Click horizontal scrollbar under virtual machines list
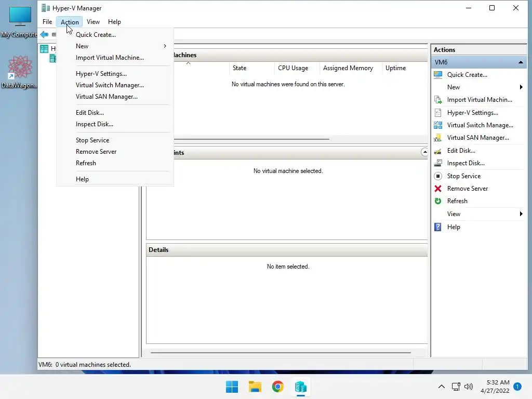Image resolution: width=532 pixels, height=399 pixels. point(251,139)
